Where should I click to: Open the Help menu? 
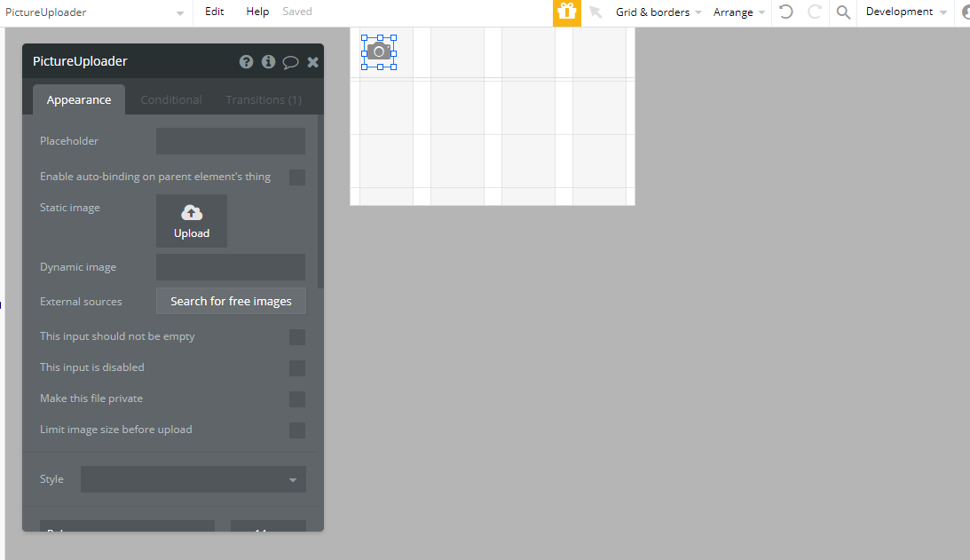point(257,12)
